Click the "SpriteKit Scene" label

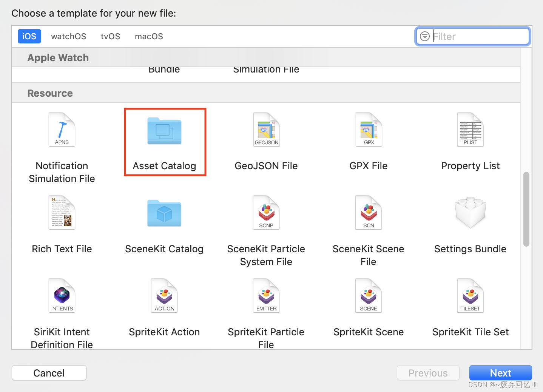click(x=369, y=332)
